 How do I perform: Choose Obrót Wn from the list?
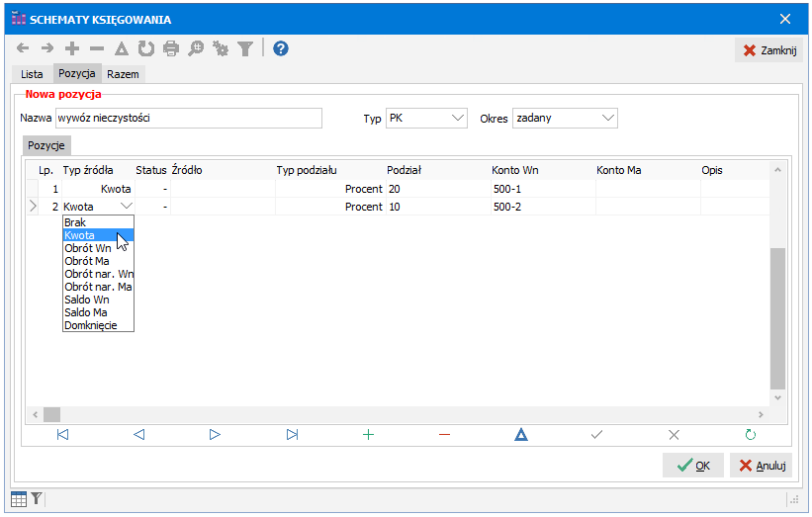tap(98, 248)
